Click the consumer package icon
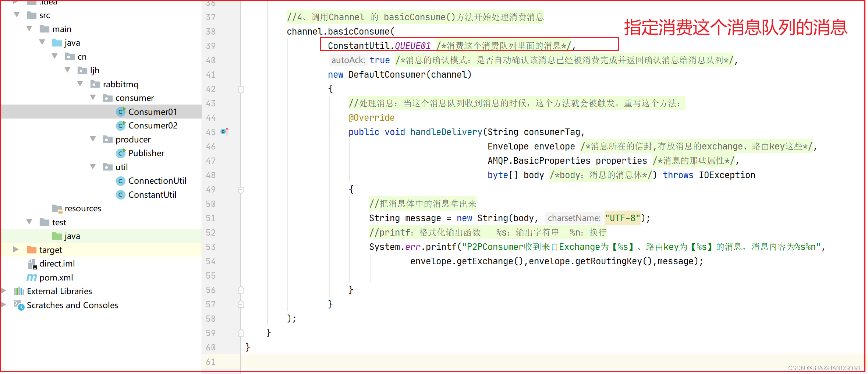 [108, 98]
